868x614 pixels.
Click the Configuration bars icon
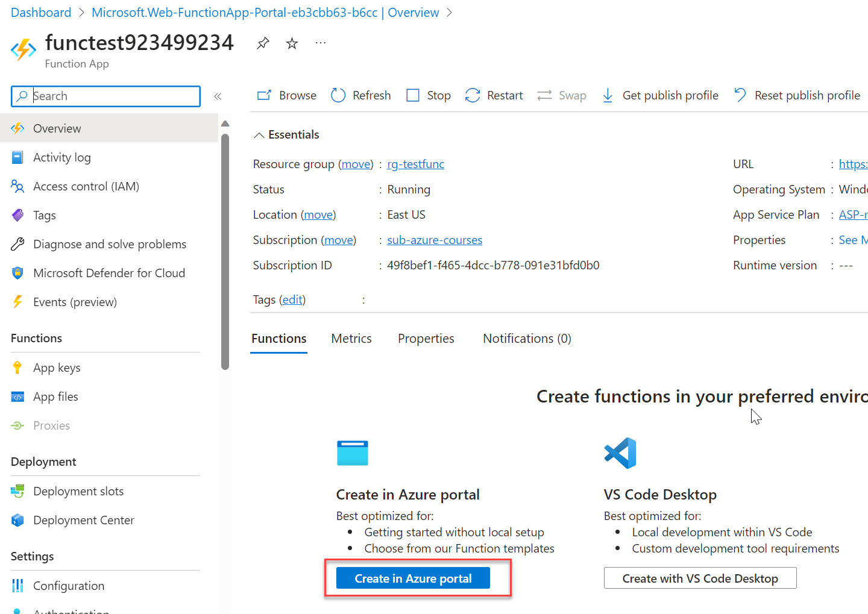point(17,586)
